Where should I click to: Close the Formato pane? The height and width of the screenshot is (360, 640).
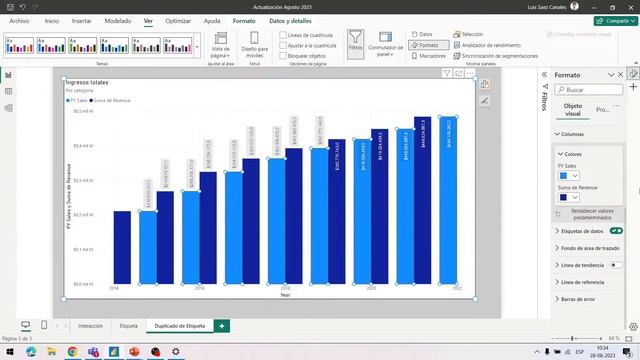[x=620, y=75]
